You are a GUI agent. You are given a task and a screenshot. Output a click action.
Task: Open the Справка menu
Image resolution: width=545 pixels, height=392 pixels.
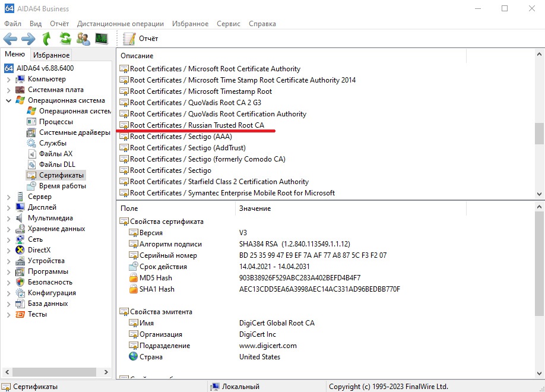[x=262, y=24]
